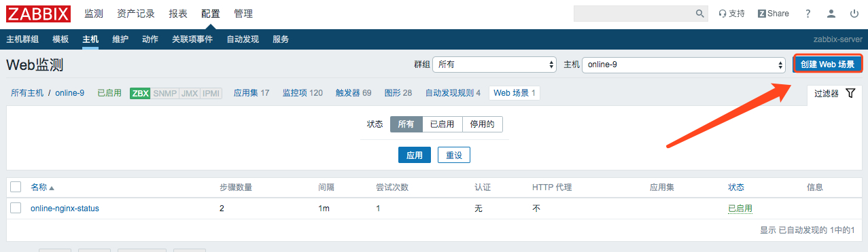Click the SNMP availability badge

point(164,93)
